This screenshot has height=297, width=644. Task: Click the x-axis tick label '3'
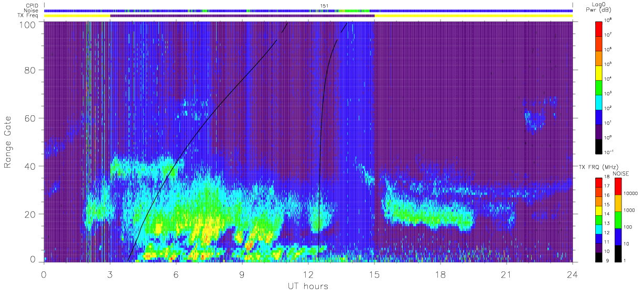(x=110, y=274)
